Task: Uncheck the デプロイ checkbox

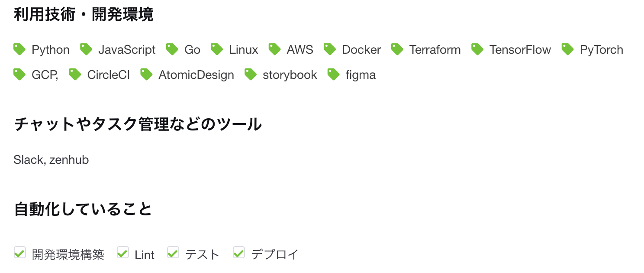Action: tap(238, 252)
